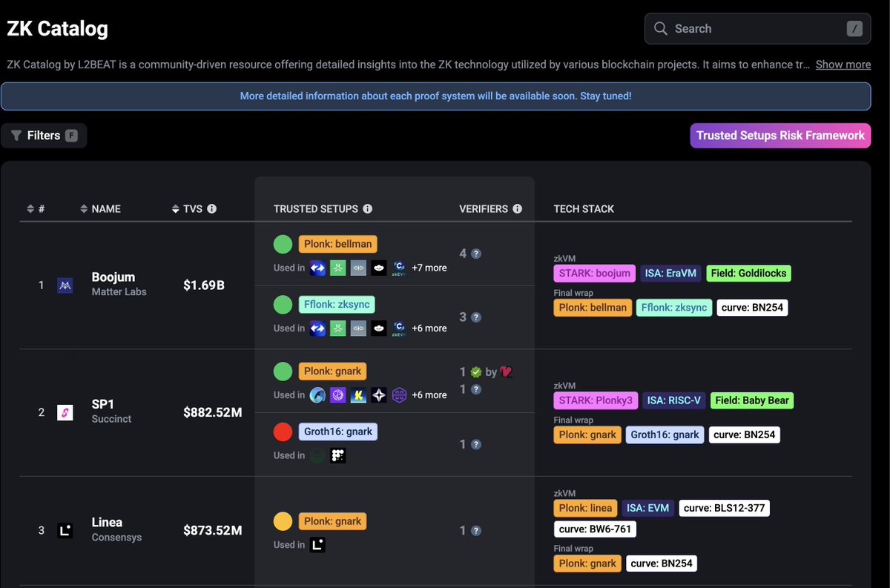Click the Boojum project logo
This screenshot has height=588, width=890.
click(65, 285)
